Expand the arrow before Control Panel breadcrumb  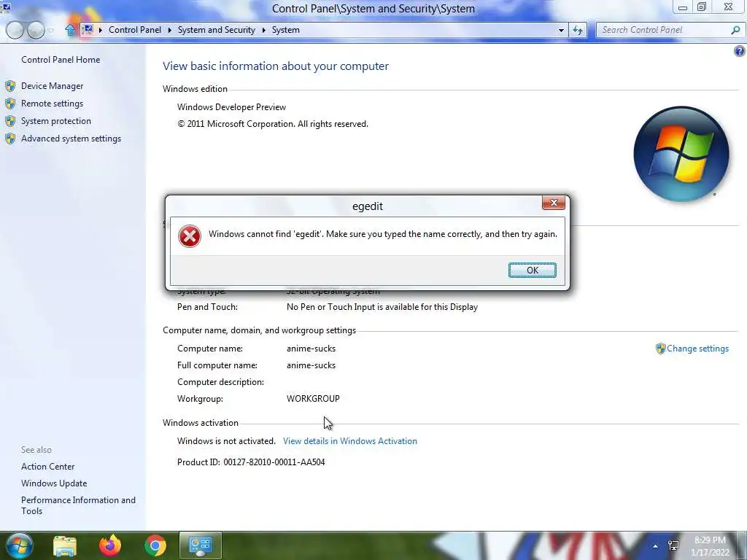(101, 30)
